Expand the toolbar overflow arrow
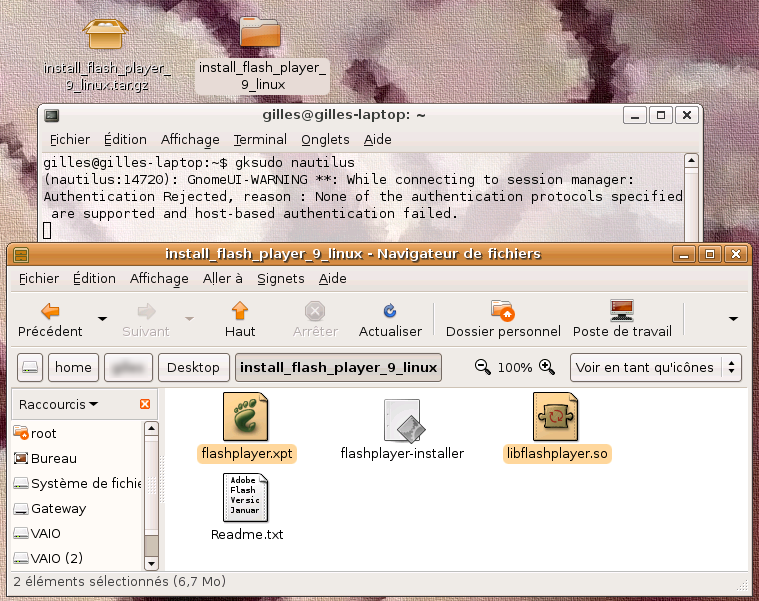759x601 pixels. coord(733,318)
